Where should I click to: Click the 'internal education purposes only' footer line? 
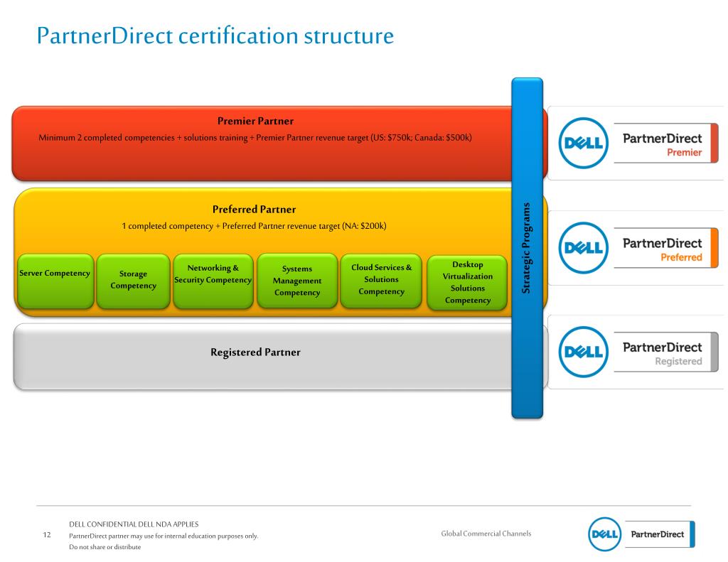164,536
